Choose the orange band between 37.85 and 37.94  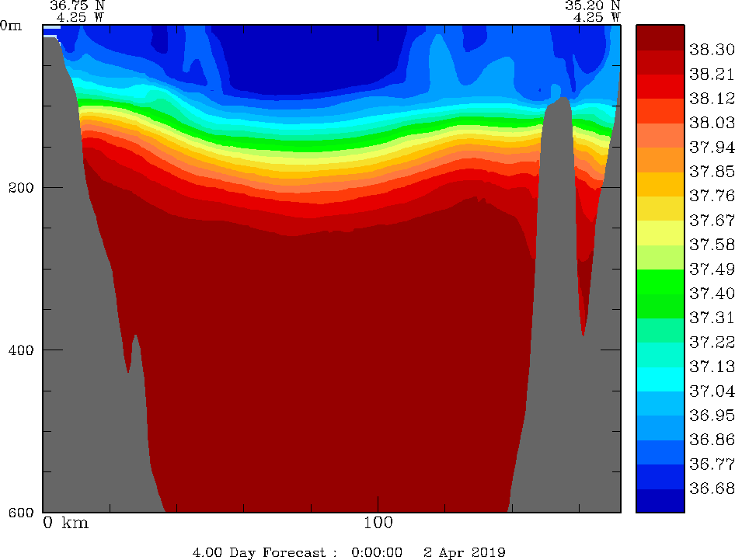[660, 159]
